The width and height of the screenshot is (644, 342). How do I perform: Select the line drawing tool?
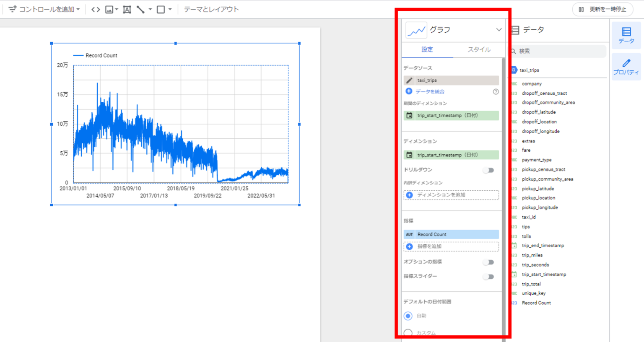[140, 9]
